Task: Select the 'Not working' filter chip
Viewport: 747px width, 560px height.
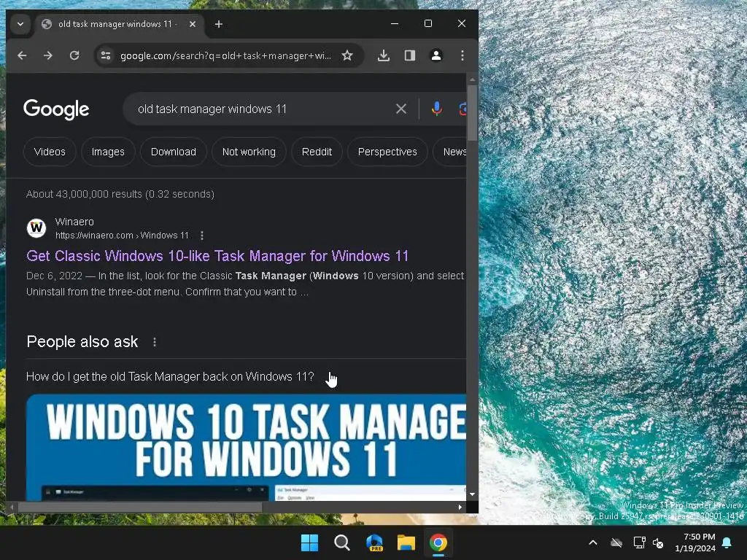Action: pyautogui.click(x=249, y=152)
